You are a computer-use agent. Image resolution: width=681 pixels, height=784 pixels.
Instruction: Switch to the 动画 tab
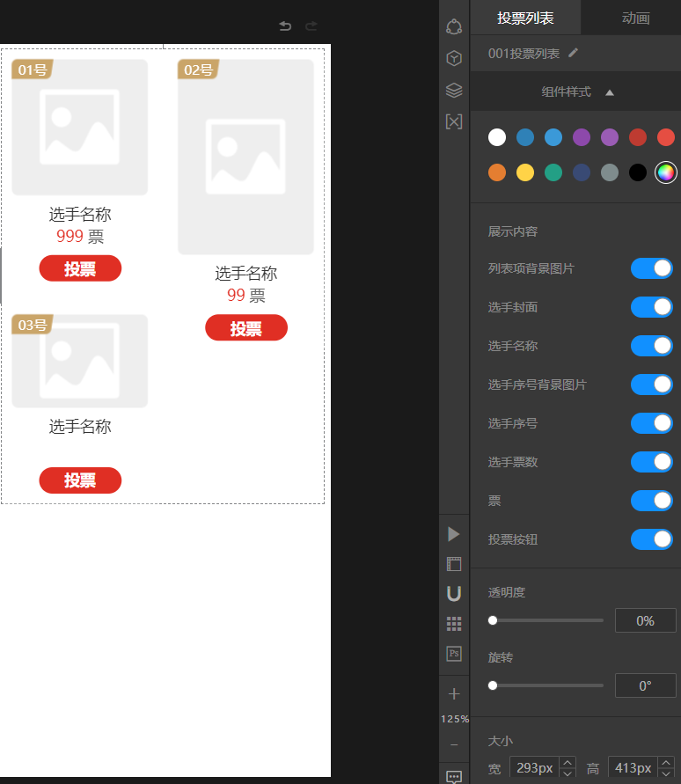(x=635, y=18)
